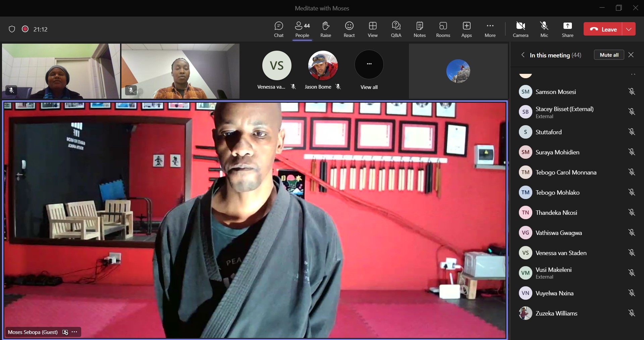644x340 pixels.
Task: Share your screen content
Action: point(567,30)
